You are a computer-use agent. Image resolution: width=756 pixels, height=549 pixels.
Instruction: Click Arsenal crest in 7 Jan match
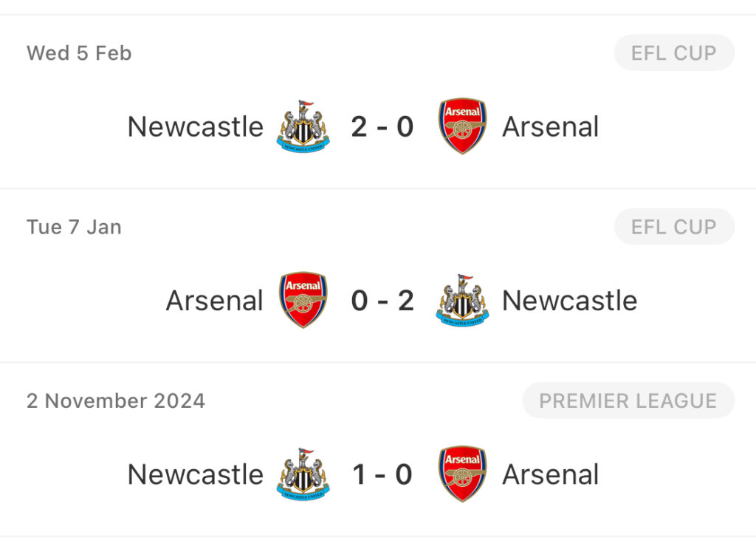303,300
